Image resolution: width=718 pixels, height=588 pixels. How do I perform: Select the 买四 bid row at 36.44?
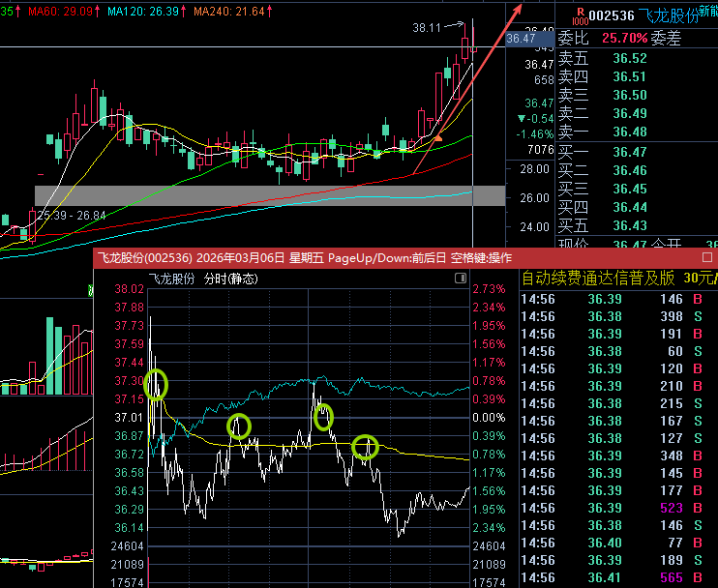637,207
